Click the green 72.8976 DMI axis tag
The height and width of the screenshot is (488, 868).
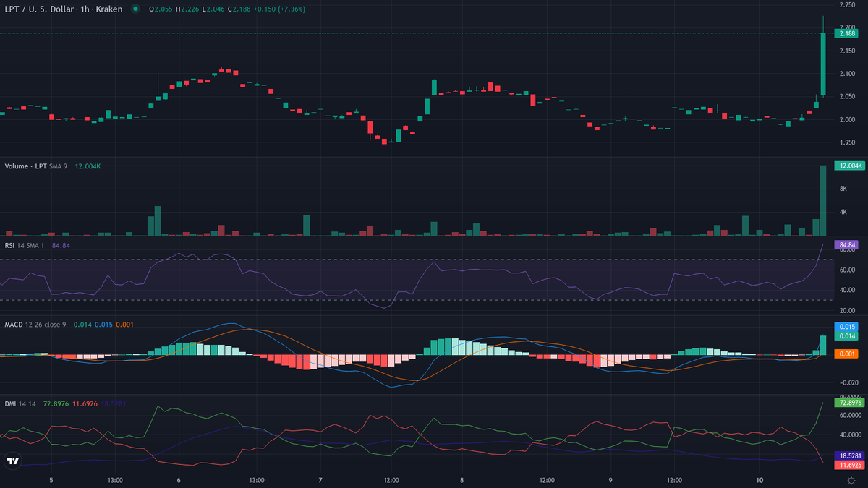tap(847, 402)
